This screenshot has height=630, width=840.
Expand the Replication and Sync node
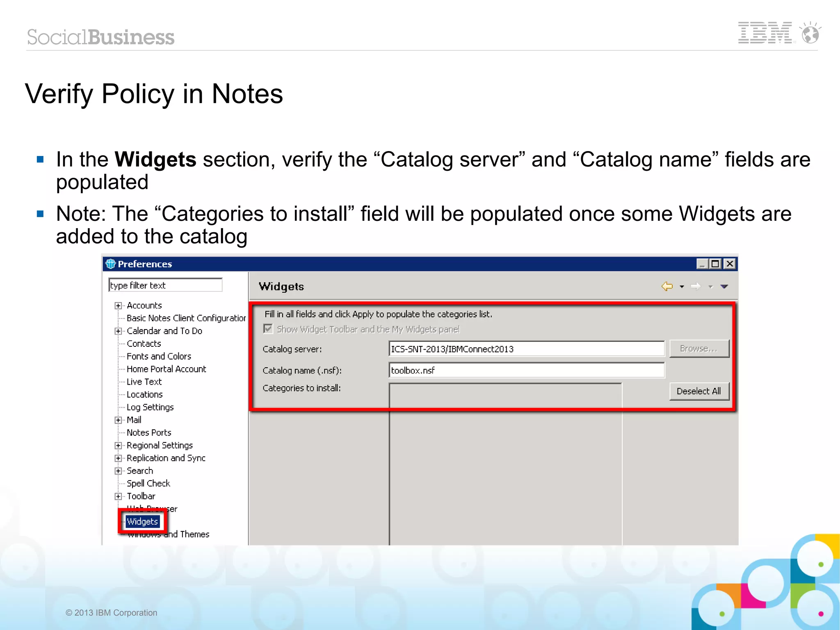tap(118, 458)
